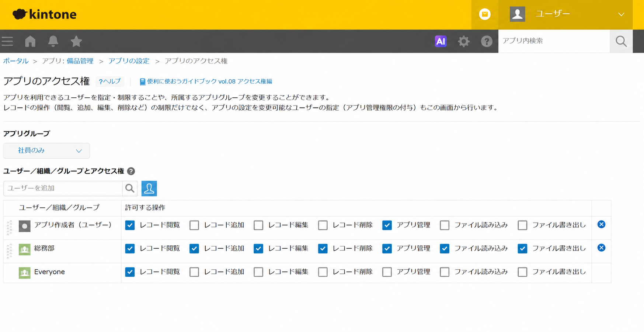Uncheck アプリ管理 for アプリ作成者

tap(387, 225)
